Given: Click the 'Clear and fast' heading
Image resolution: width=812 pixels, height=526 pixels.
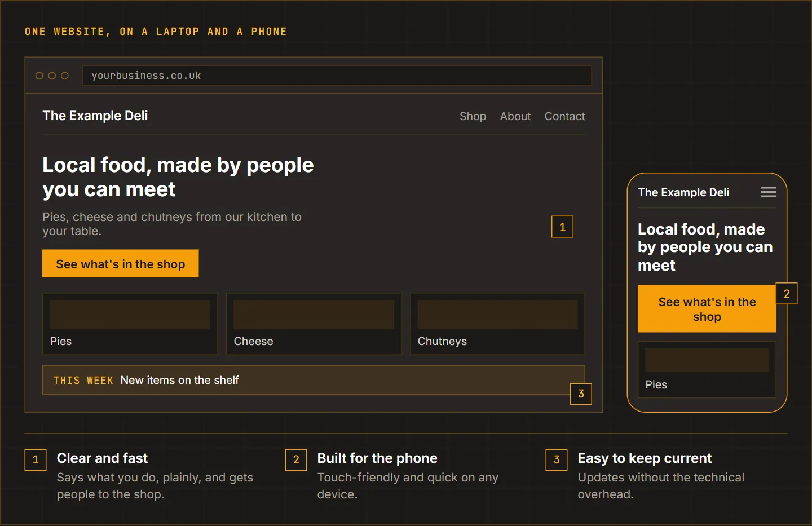Looking at the screenshot, I should pos(102,458).
